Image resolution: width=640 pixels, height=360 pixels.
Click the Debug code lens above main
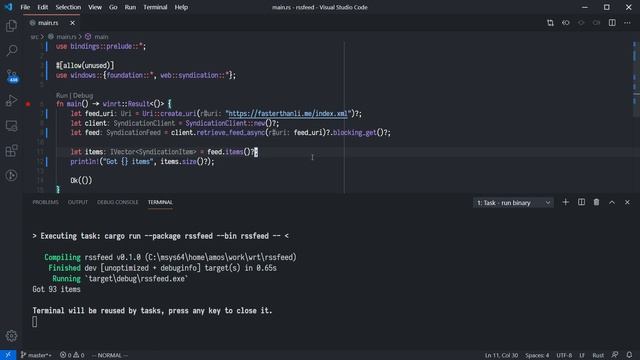(x=83, y=95)
